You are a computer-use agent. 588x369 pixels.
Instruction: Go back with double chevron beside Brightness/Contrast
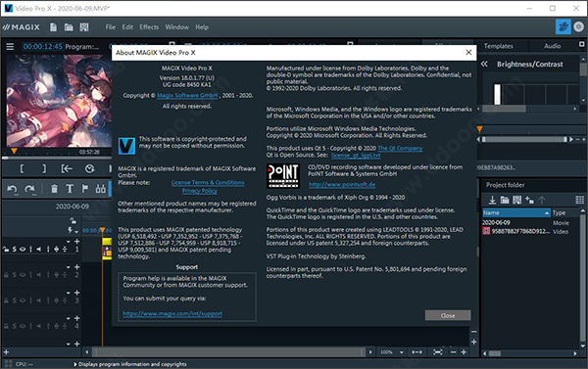484,64
